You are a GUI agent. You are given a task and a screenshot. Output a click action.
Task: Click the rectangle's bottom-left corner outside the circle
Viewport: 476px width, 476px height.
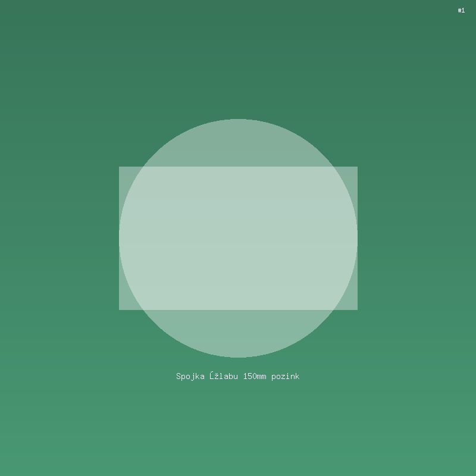click(x=125, y=304)
